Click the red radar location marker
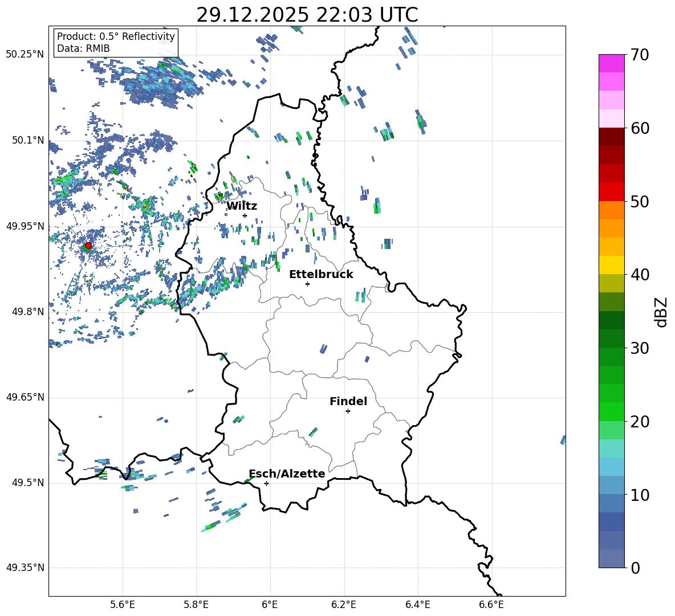675x616 pixels. click(x=88, y=246)
